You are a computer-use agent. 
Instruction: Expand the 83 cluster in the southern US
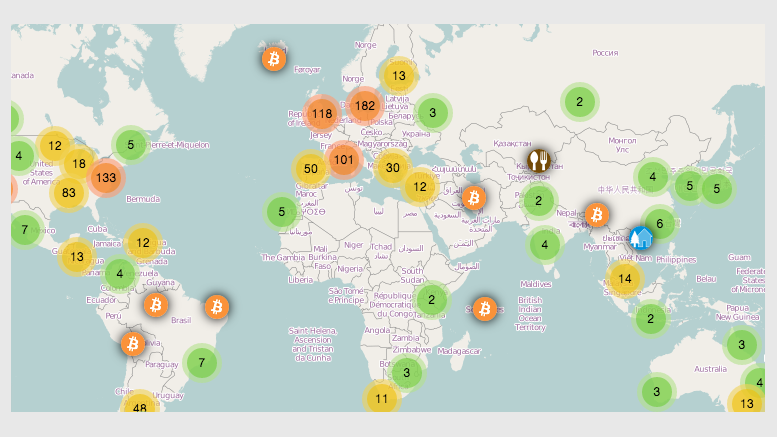click(x=68, y=193)
